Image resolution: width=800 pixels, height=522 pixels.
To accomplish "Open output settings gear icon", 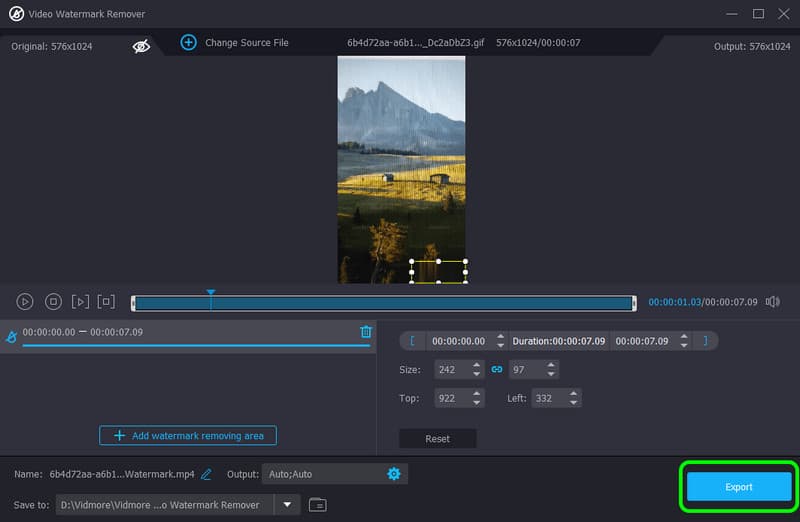I will coord(393,474).
